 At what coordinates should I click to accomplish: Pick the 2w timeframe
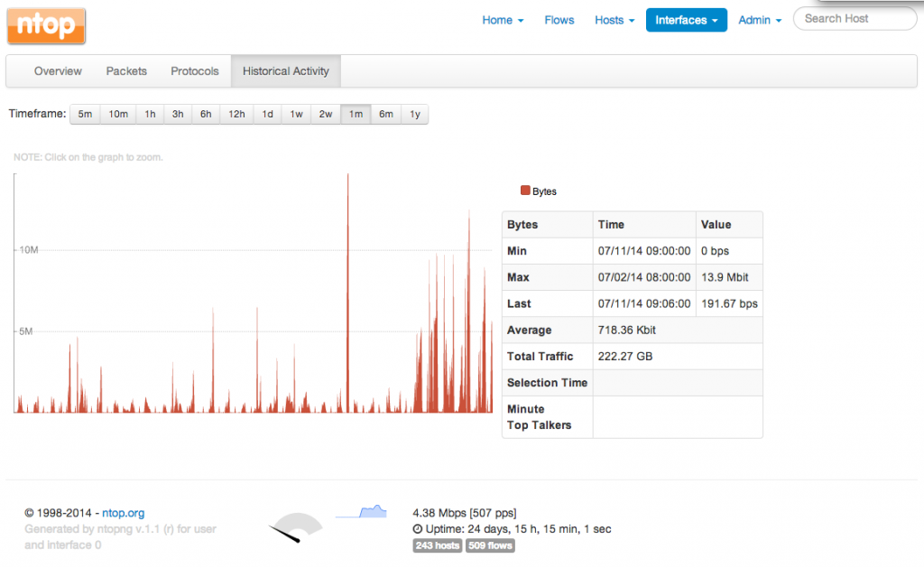326,114
